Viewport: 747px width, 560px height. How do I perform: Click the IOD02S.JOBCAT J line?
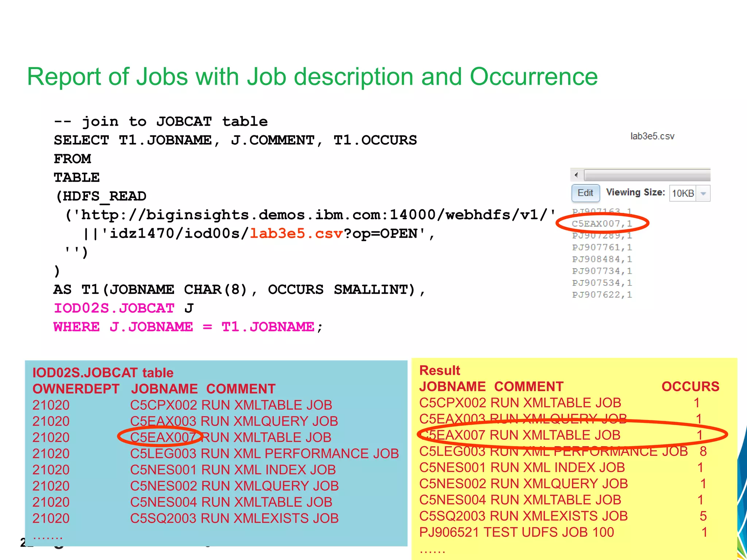[x=123, y=308]
